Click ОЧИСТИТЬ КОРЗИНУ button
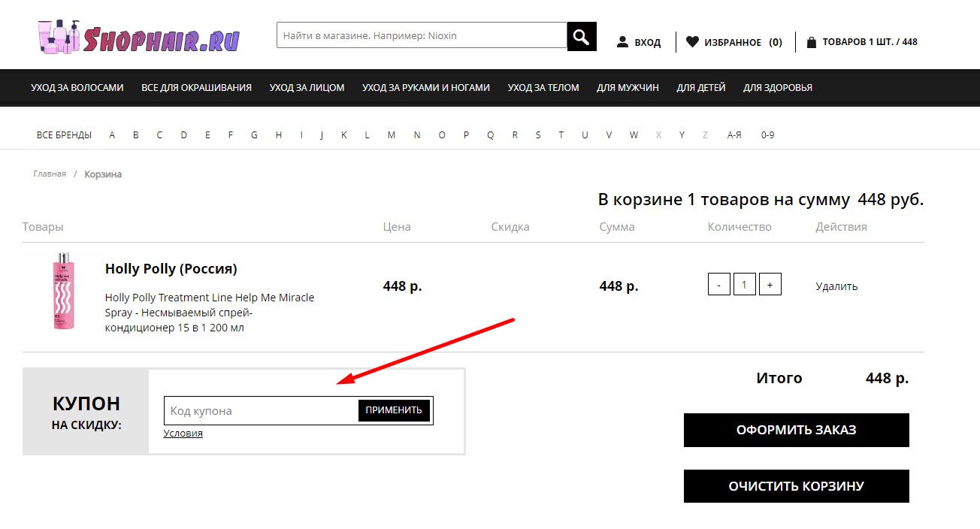 797,486
